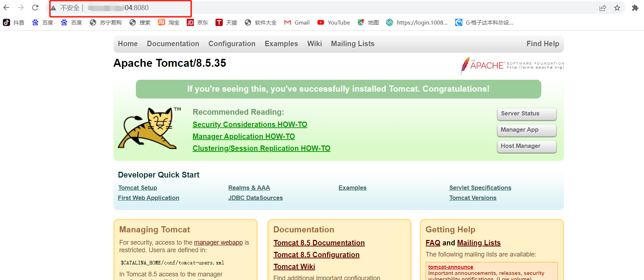Image resolution: width=644 pixels, height=280 pixels.
Task: Open Security Considerations HOW-TO link
Action: coord(250,124)
